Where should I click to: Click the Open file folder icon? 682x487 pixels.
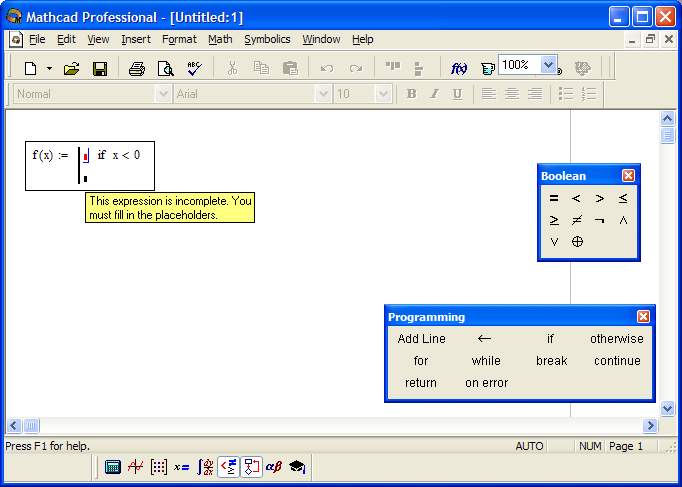point(71,68)
